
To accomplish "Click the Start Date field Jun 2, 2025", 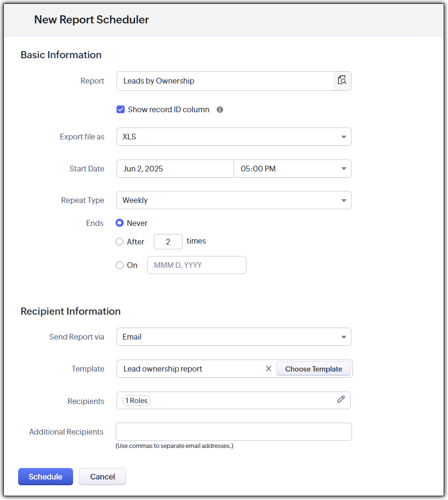I will click(x=175, y=169).
